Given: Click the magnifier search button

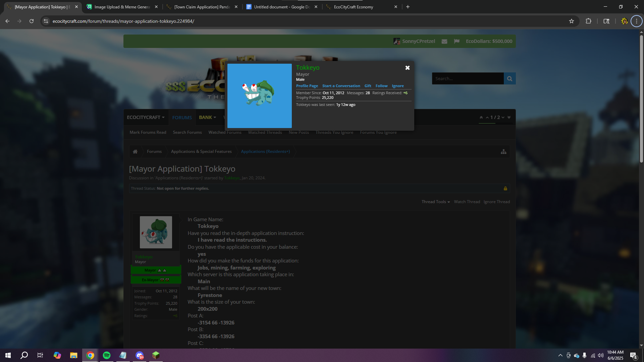Looking at the screenshot, I should (510, 78).
